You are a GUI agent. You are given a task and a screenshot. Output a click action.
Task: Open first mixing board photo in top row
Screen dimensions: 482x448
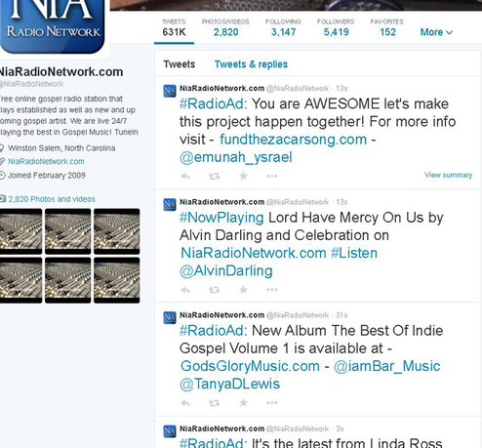click(20, 231)
